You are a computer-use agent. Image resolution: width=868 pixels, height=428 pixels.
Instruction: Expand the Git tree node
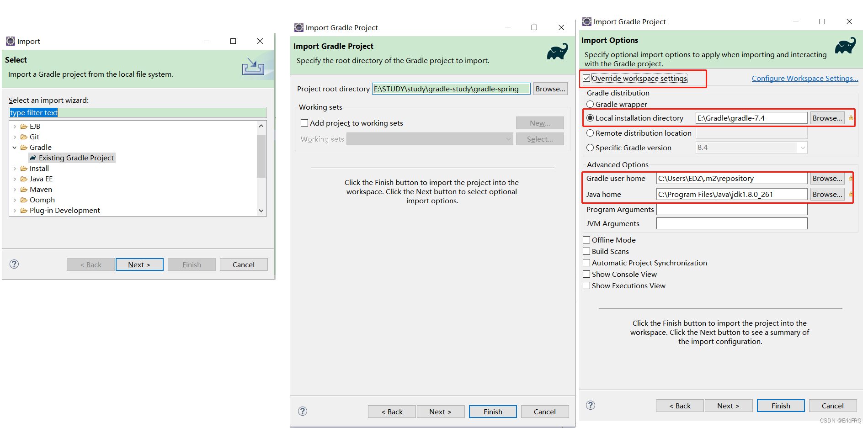pos(15,137)
